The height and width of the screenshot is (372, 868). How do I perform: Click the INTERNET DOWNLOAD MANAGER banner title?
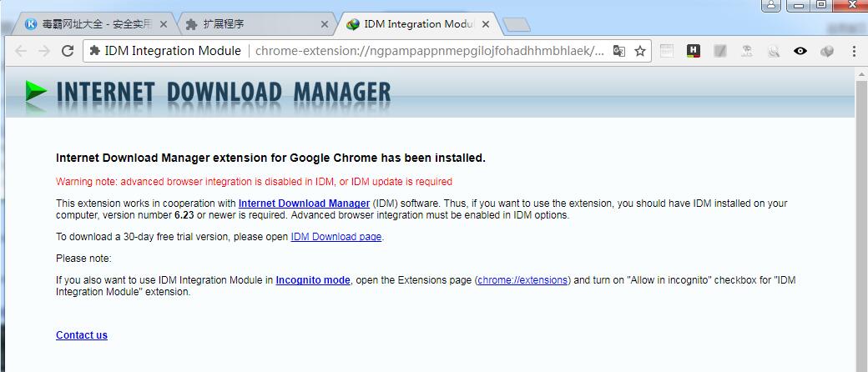(224, 93)
